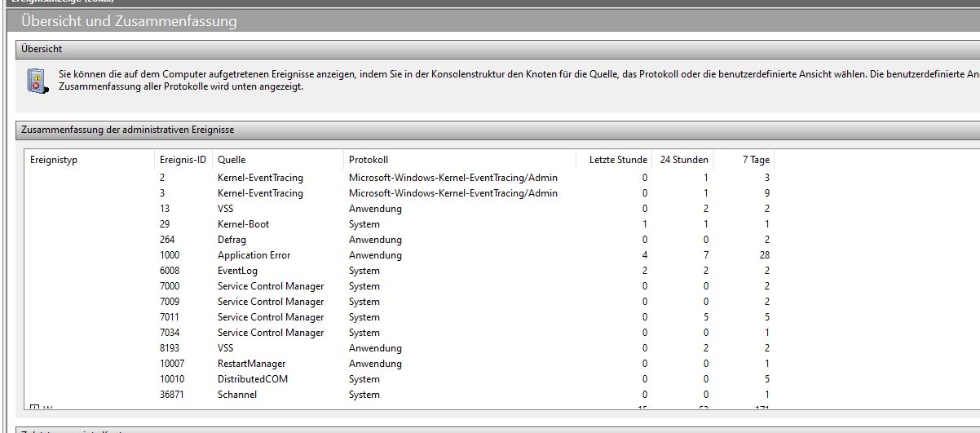Select the Schannel event 36871 row
The width and height of the screenshot is (980, 433).
237,395
